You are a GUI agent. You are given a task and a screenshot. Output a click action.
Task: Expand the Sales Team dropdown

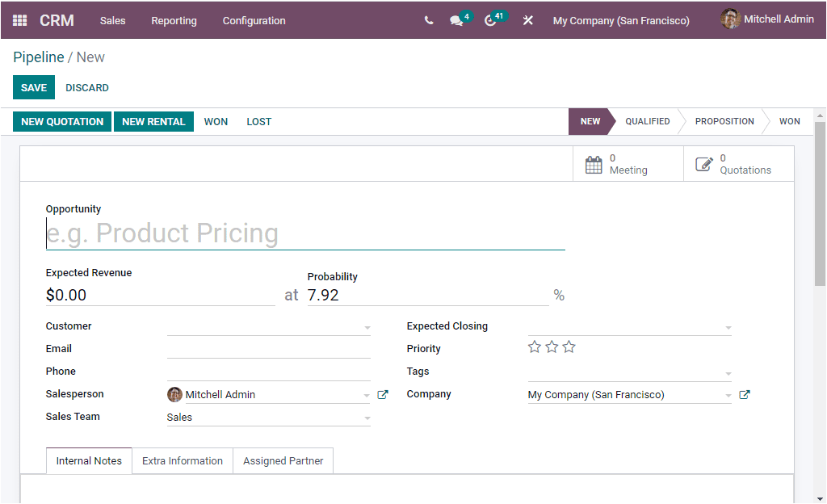367,417
